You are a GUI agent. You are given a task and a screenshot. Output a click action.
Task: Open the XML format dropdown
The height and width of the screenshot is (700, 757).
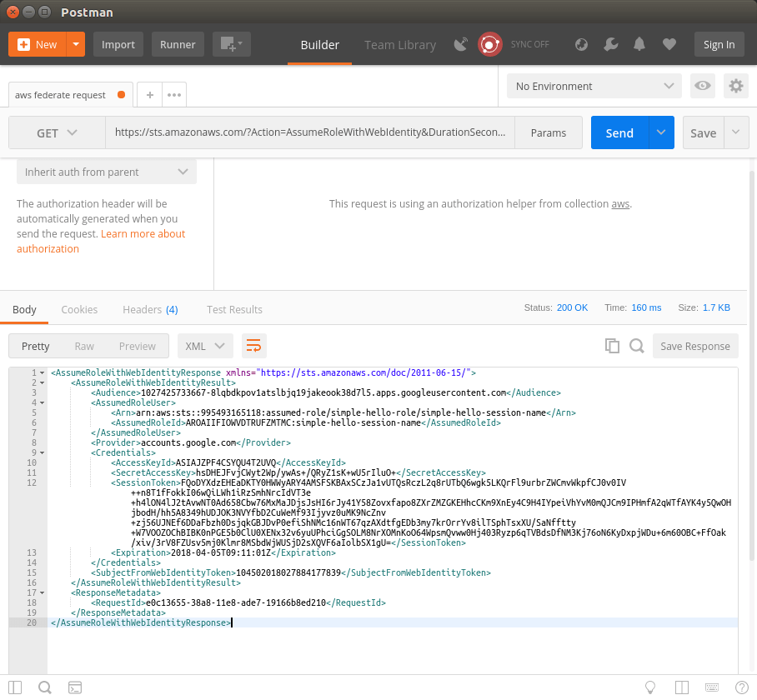pyautogui.click(x=205, y=346)
